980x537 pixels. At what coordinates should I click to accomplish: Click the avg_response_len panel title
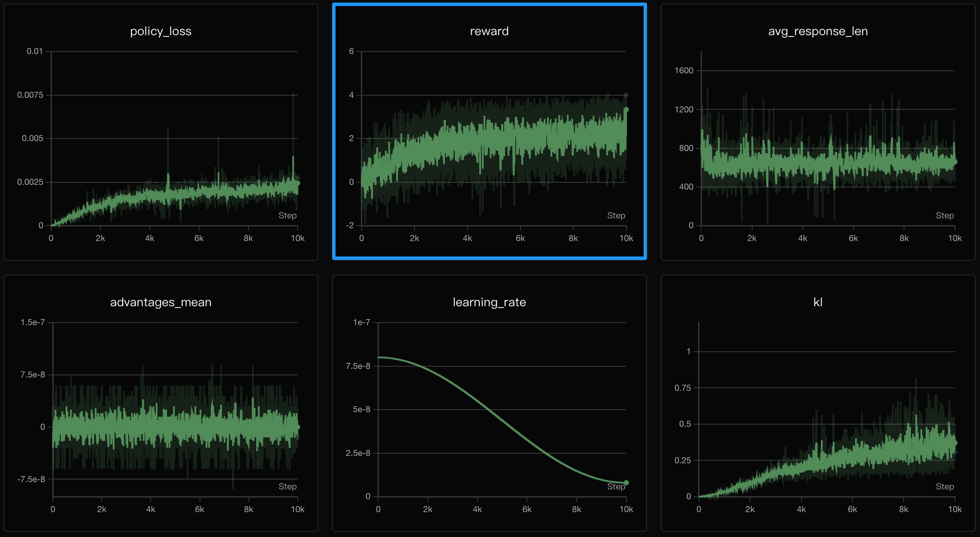(818, 31)
